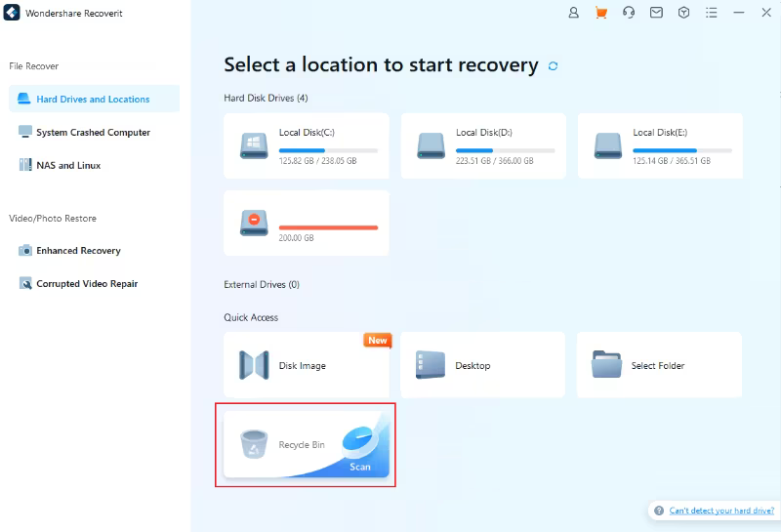Choose Local Disk (E:) drive
Image resolution: width=781 pixels, height=532 pixels.
[x=659, y=145]
